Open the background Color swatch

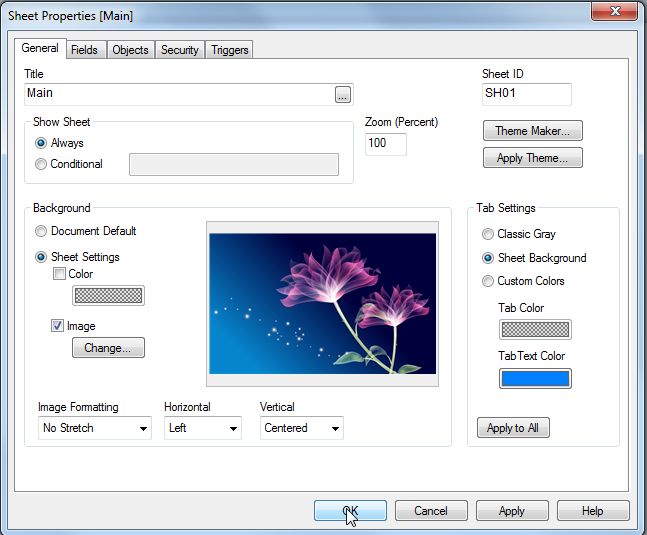click(x=108, y=295)
